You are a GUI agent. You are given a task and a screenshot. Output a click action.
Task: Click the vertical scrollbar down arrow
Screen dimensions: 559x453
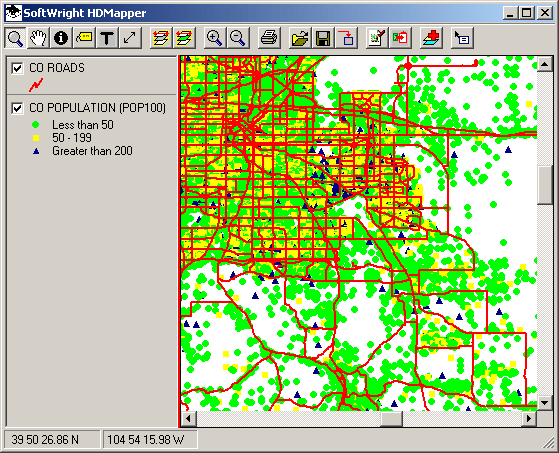pos(544,403)
